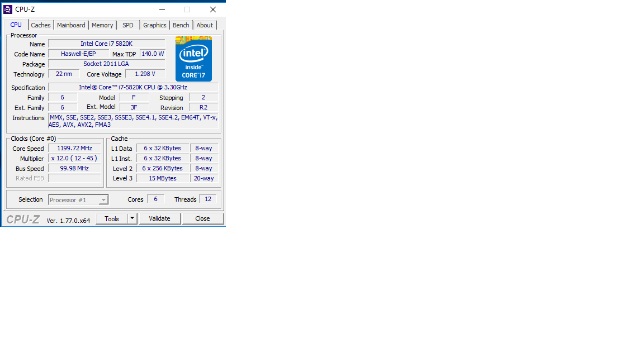Click the version text Ver. 1.77.0.x64
644x362 pixels.
pyautogui.click(x=68, y=221)
